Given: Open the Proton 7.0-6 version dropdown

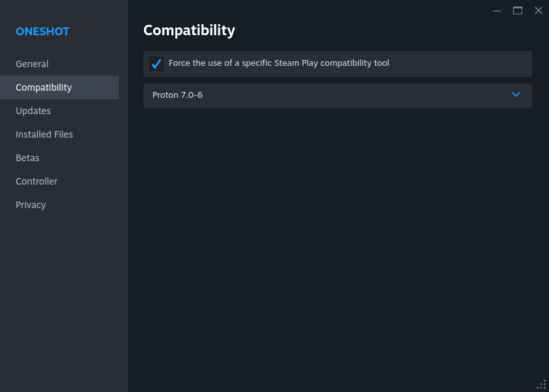Looking at the screenshot, I should [337, 95].
